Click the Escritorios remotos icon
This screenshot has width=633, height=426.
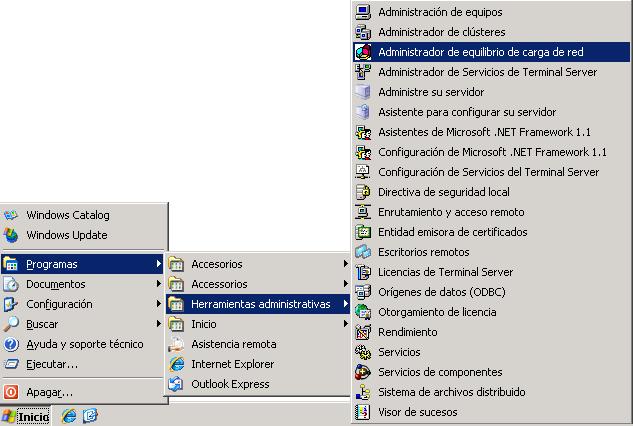363,252
